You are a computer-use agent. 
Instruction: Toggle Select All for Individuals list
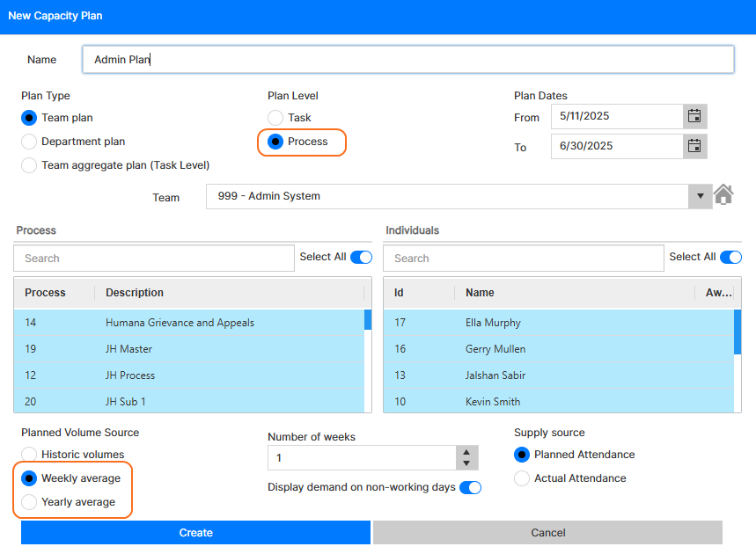pyautogui.click(x=730, y=257)
